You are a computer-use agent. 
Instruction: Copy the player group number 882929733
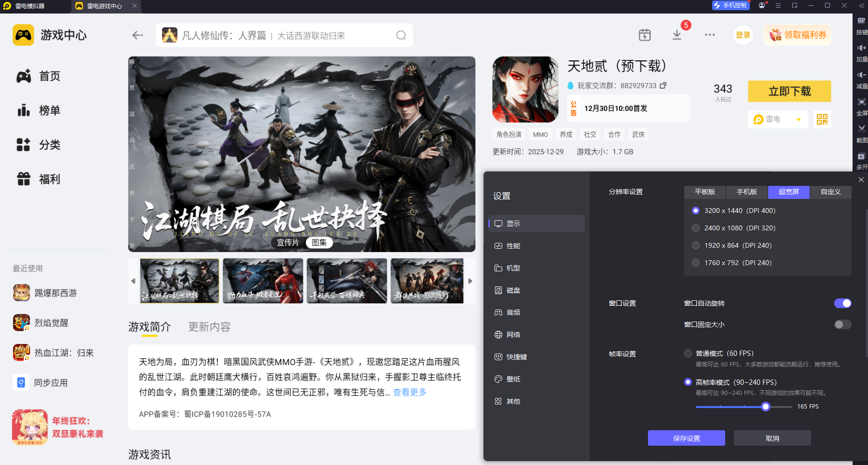tap(663, 85)
